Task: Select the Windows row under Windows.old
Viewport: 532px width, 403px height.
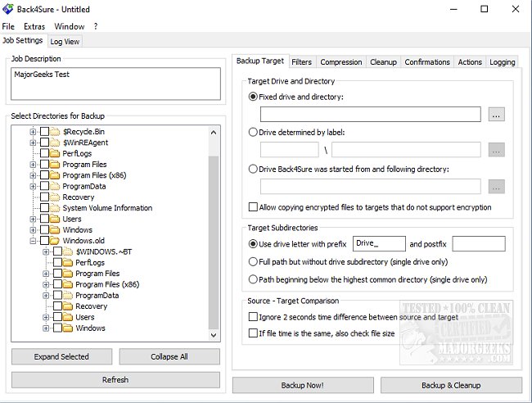Action: pos(90,328)
